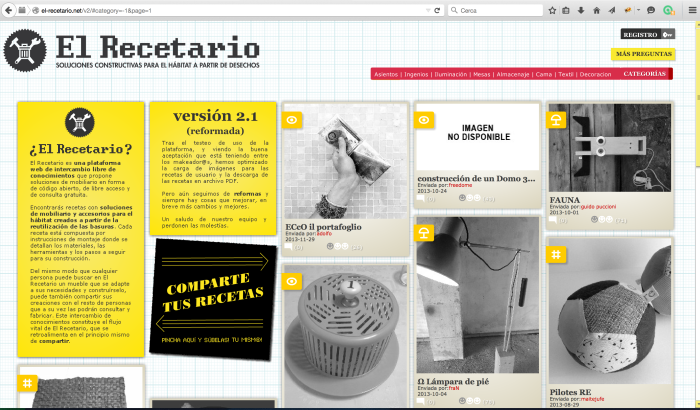
Task: Go to the browser home page icon
Action: pos(596,10)
